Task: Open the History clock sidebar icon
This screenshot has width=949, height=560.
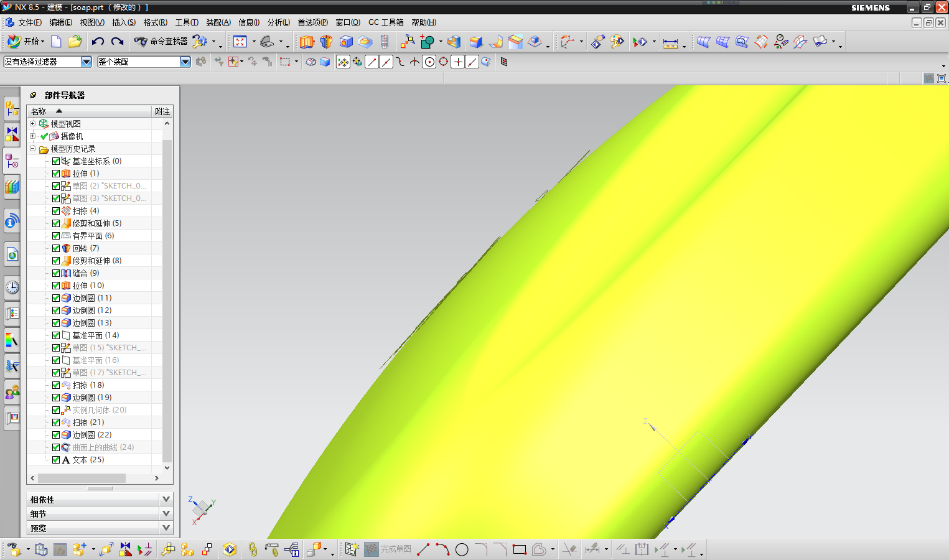Action: (x=12, y=287)
